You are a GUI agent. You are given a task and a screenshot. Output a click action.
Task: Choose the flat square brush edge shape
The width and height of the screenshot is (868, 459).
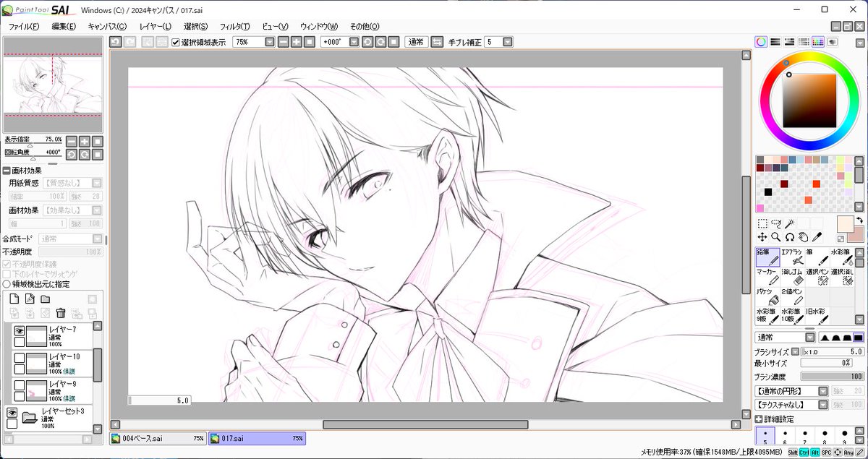pos(858,338)
